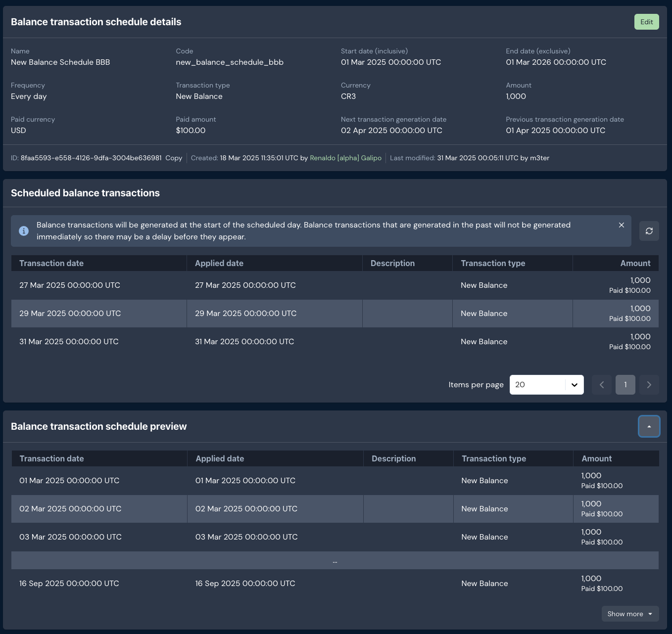
Task: Click Show more in the schedule preview
Action: tap(630, 614)
